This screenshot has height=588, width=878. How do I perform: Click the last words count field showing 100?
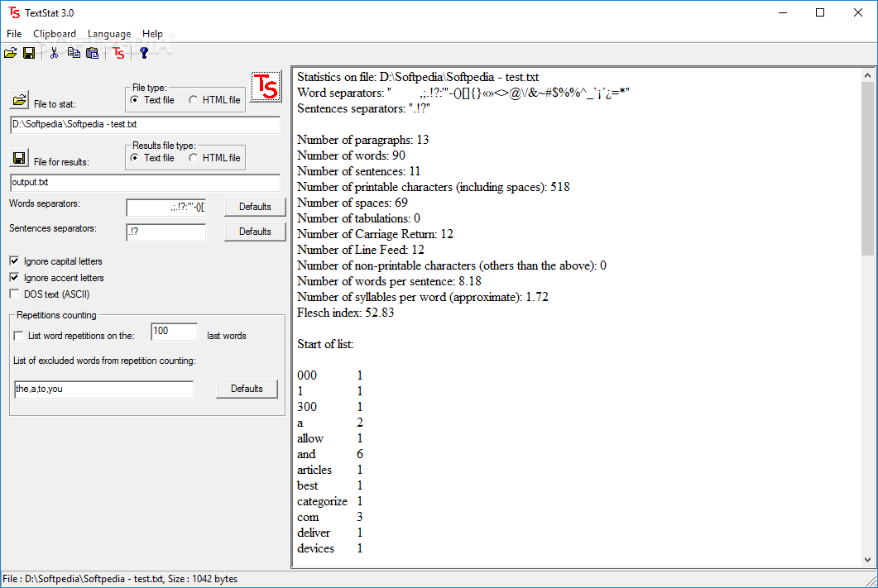click(174, 331)
